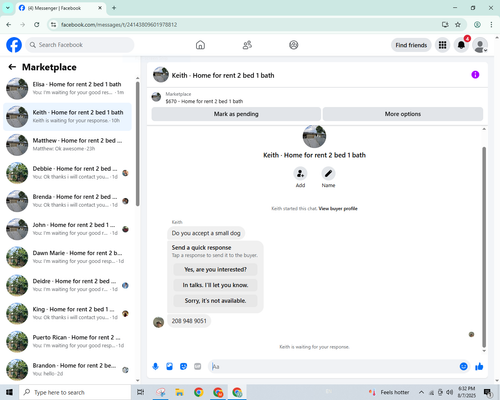
Task: Bookmark this tab with star icon
Action: tap(458, 25)
